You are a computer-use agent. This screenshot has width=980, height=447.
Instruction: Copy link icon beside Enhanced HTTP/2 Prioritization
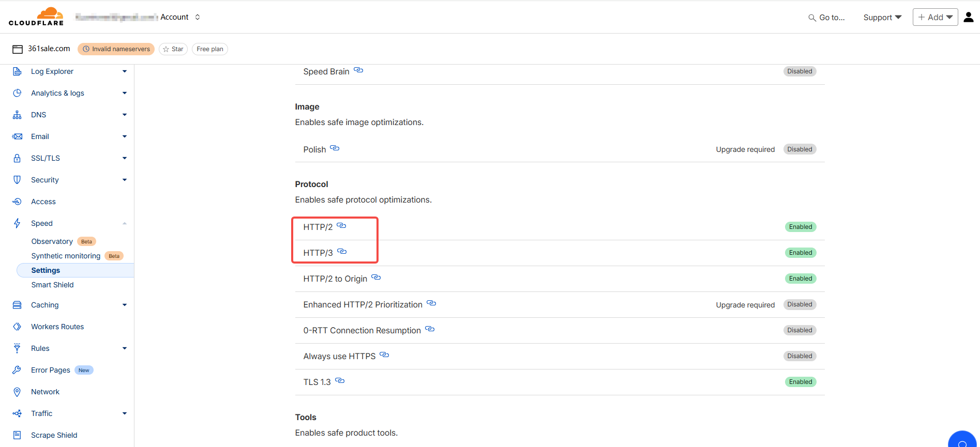431,303
